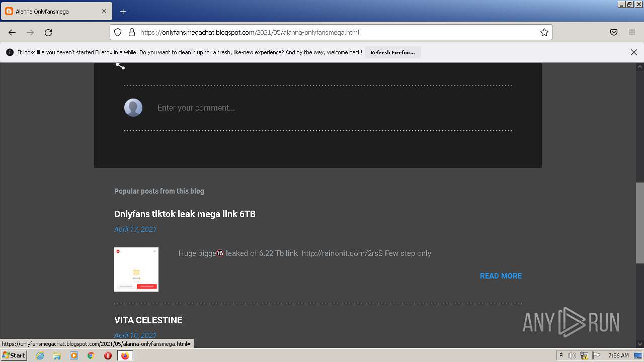Click the network tray icon
The width and height of the screenshot is (644, 362).
tap(584, 355)
